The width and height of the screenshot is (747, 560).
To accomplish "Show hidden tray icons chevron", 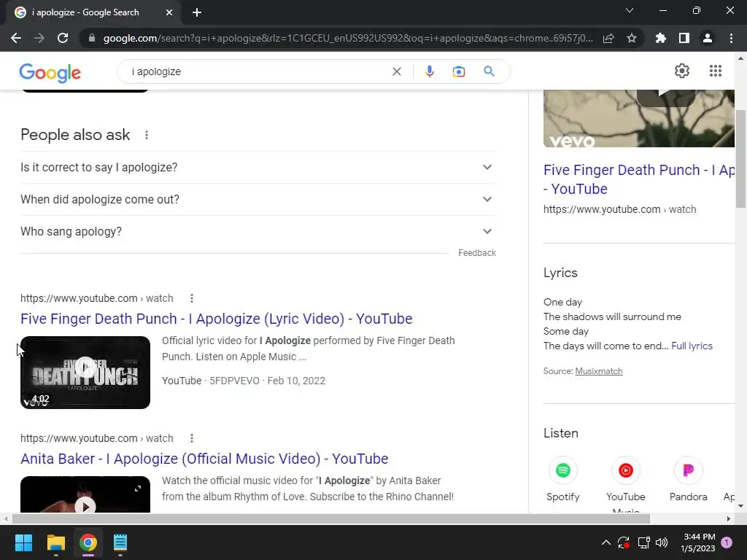I will click(x=606, y=542).
